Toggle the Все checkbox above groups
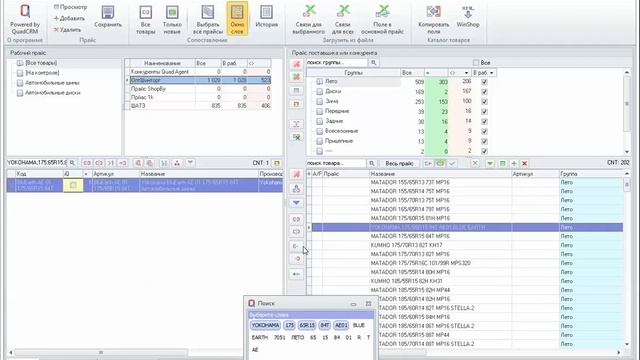The image size is (640, 360). tap(476, 62)
